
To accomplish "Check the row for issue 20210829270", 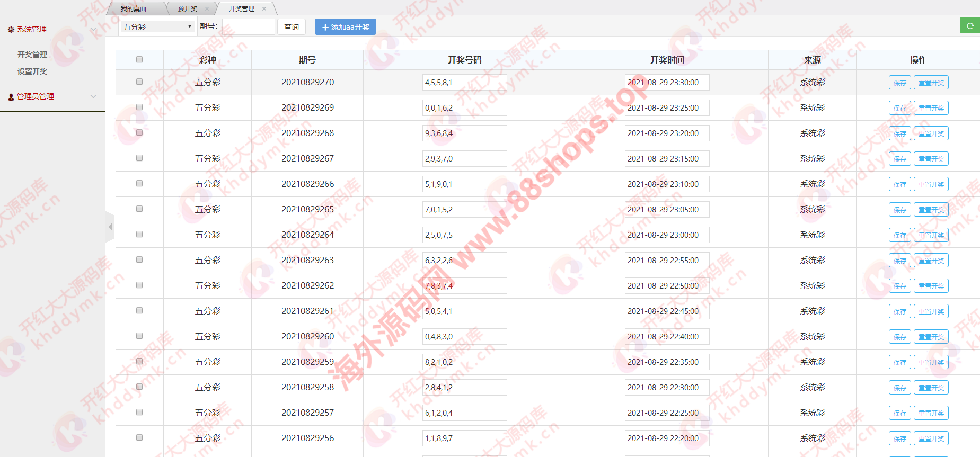I will [x=139, y=82].
